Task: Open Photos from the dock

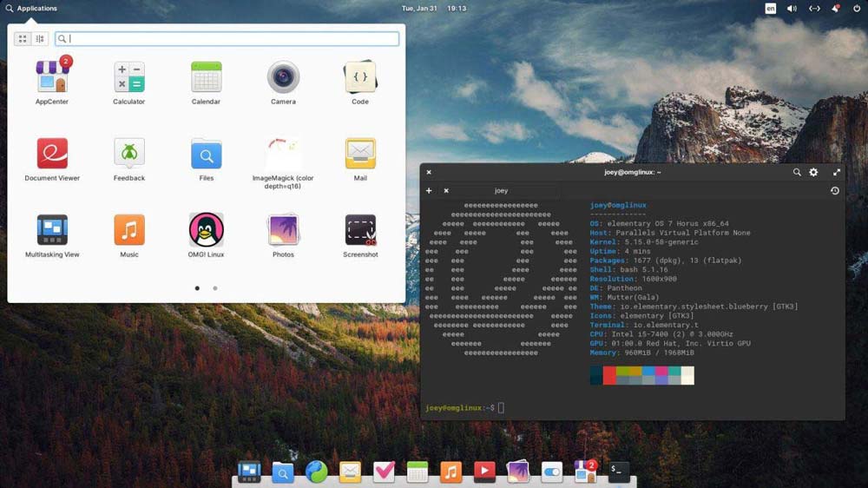Action: tap(518, 472)
